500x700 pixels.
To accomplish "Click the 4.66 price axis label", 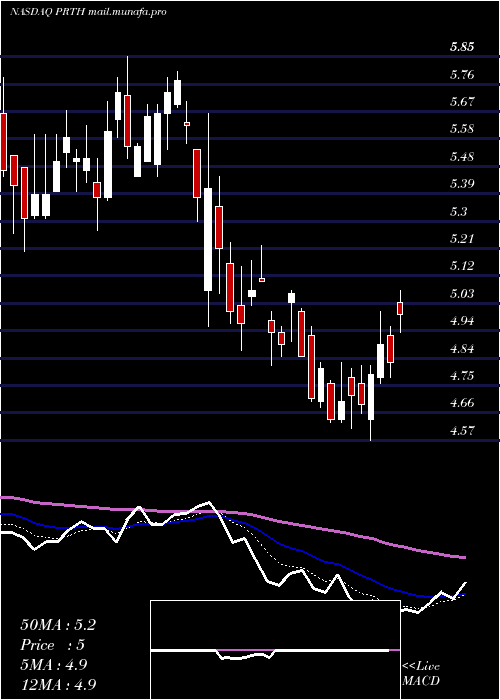I will tap(462, 403).
